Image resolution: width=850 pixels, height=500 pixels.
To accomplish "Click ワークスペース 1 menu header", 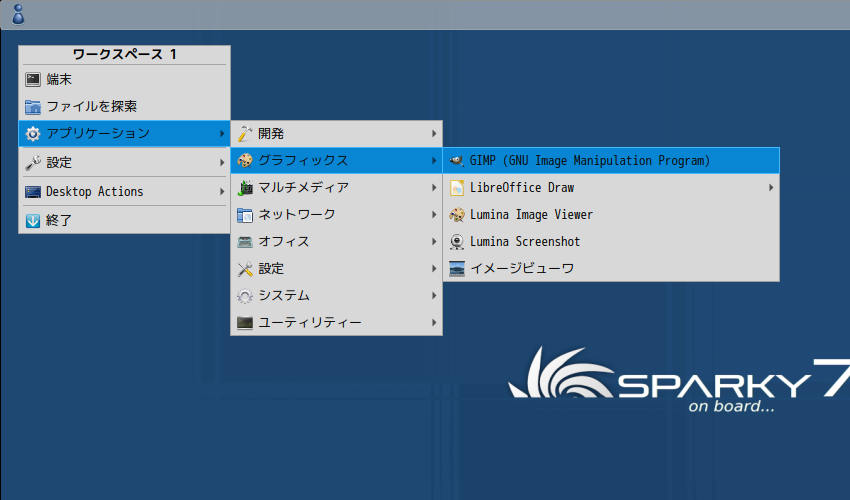I will 124,54.
